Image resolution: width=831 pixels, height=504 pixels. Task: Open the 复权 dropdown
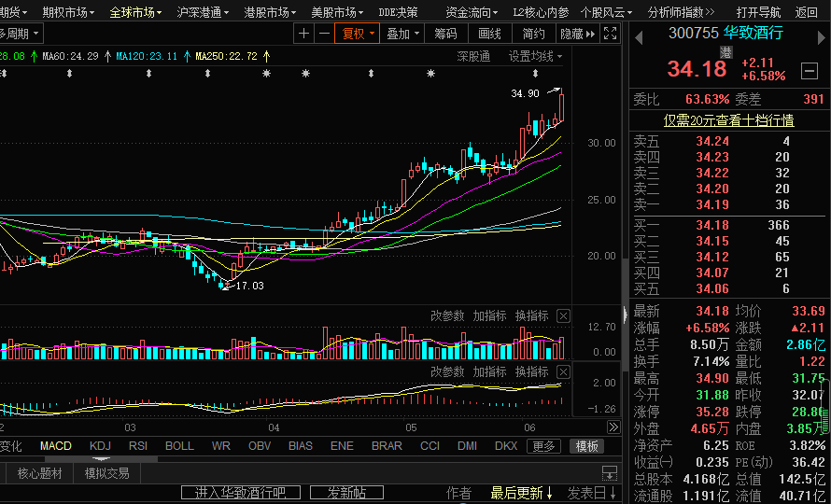pos(358,34)
